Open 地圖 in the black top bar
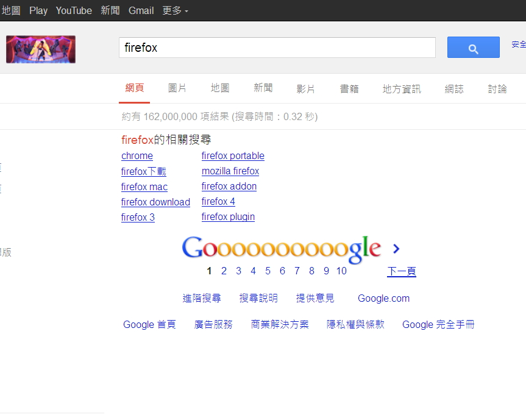 [11, 10]
